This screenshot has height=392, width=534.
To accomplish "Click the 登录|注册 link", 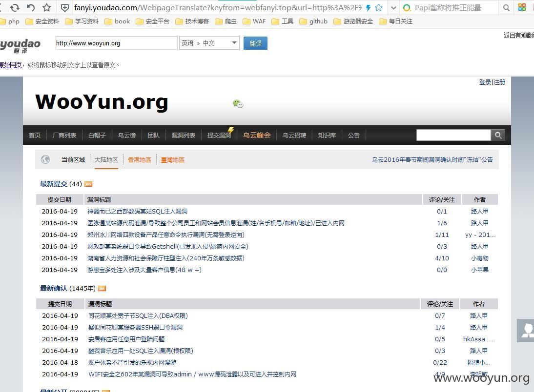I will (x=492, y=82).
